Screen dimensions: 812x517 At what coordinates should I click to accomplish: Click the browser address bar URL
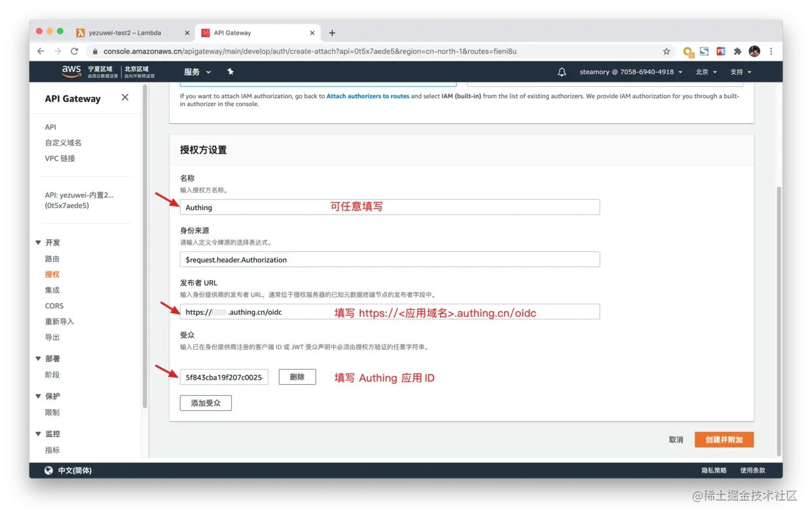point(310,51)
